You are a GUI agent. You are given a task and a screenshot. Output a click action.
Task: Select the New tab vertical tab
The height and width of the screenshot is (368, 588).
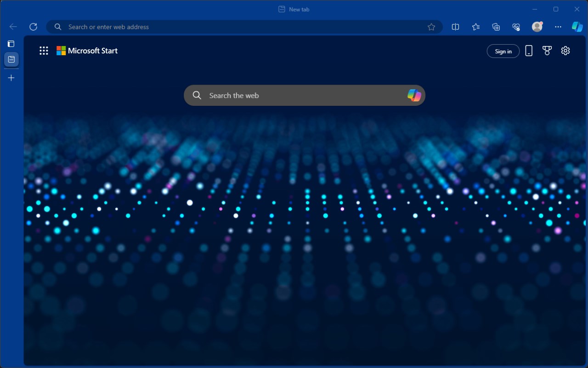click(x=11, y=59)
